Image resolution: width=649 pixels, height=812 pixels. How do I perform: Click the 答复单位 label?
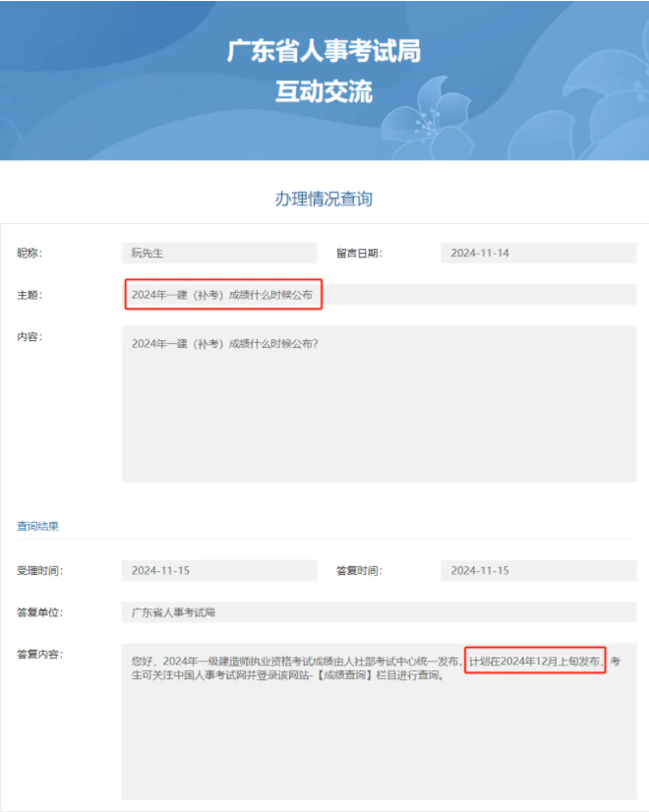click(x=40, y=612)
